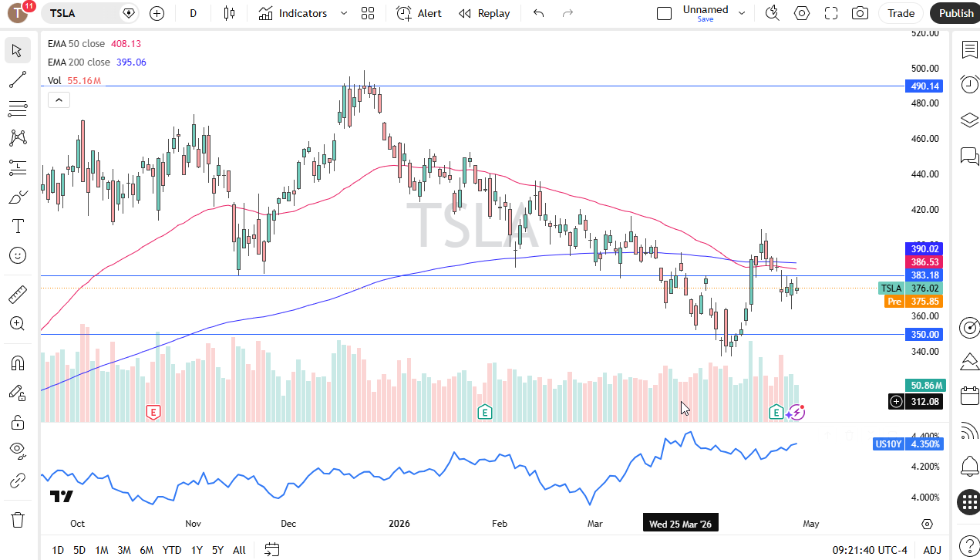
Task: Open the calendar panel in right sidebar
Action: pos(969,396)
